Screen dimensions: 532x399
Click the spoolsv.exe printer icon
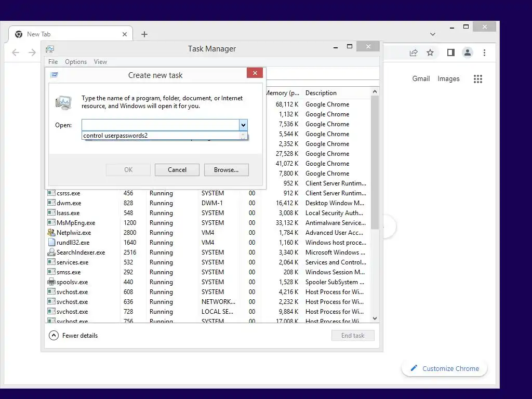[51, 282]
